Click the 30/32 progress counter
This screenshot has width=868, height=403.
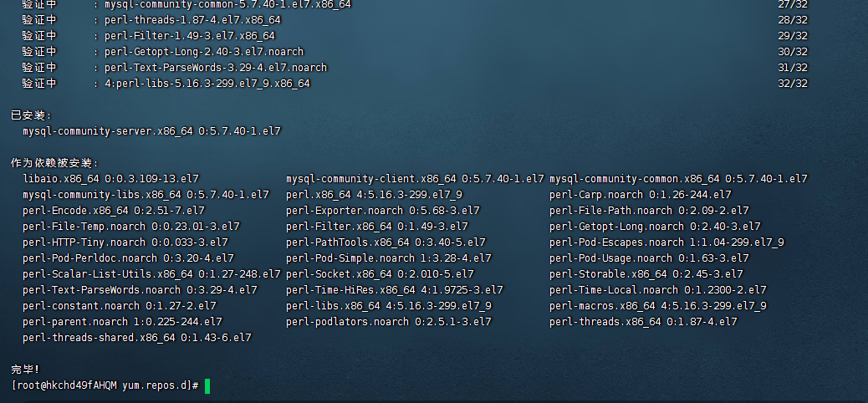(793, 52)
